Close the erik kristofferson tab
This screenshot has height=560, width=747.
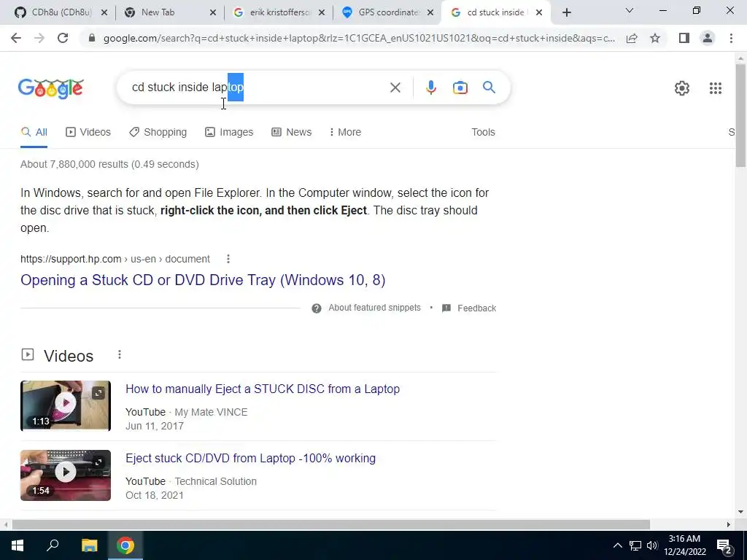322,13
